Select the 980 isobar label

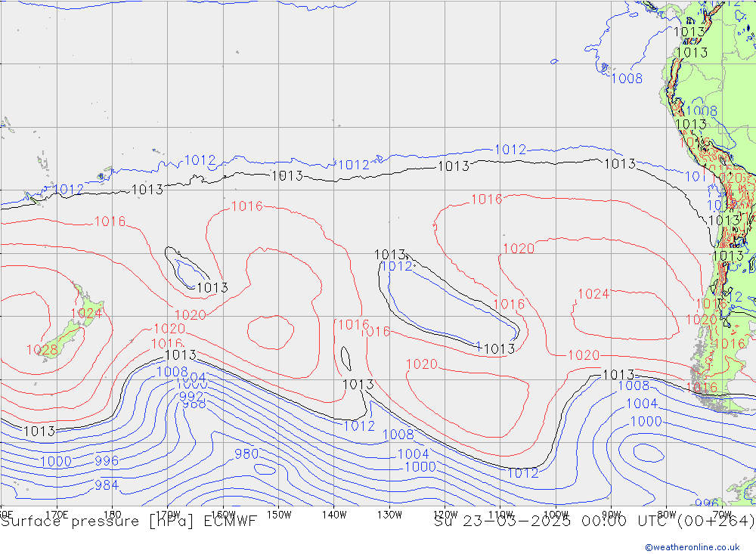247,453
